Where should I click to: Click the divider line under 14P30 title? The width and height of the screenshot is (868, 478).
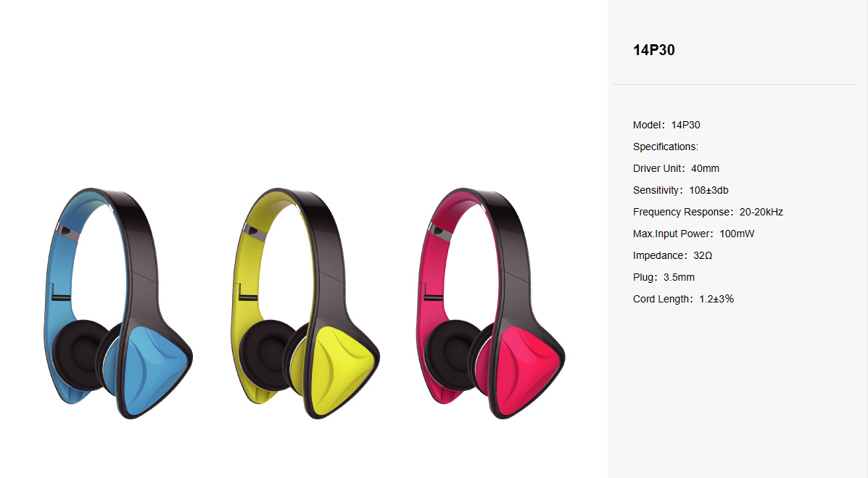733,84
